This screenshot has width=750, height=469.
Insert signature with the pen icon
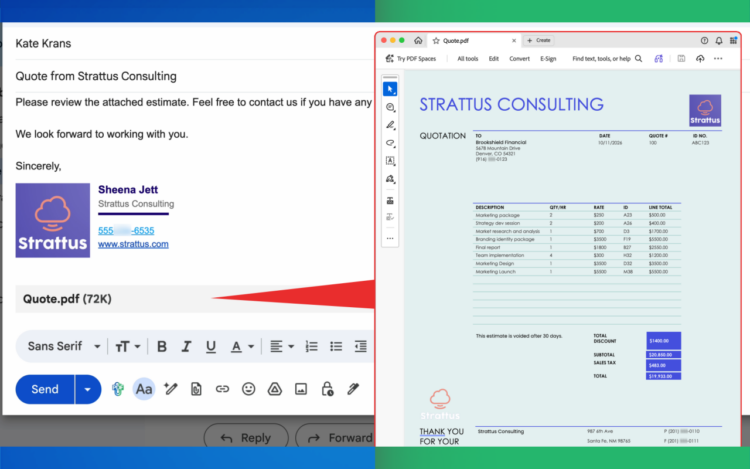click(353, 389)
